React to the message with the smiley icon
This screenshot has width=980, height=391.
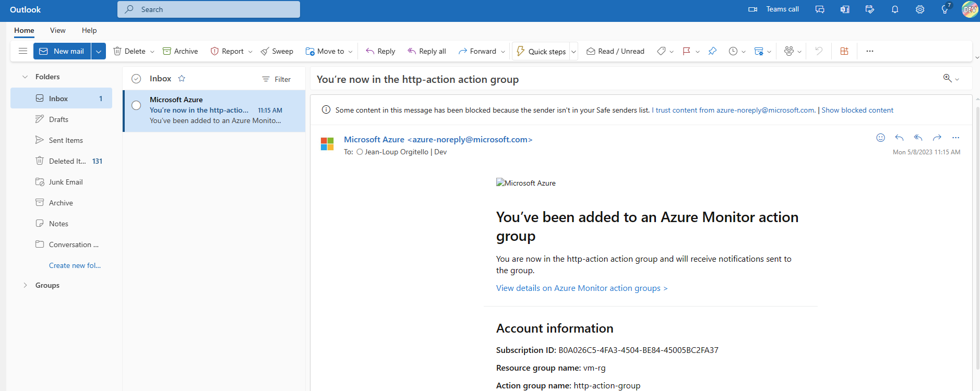click(x=881, y=138)
